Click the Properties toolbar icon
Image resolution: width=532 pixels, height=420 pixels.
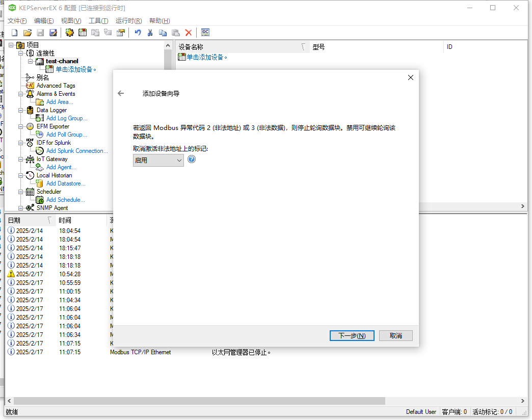click(120, 33)
